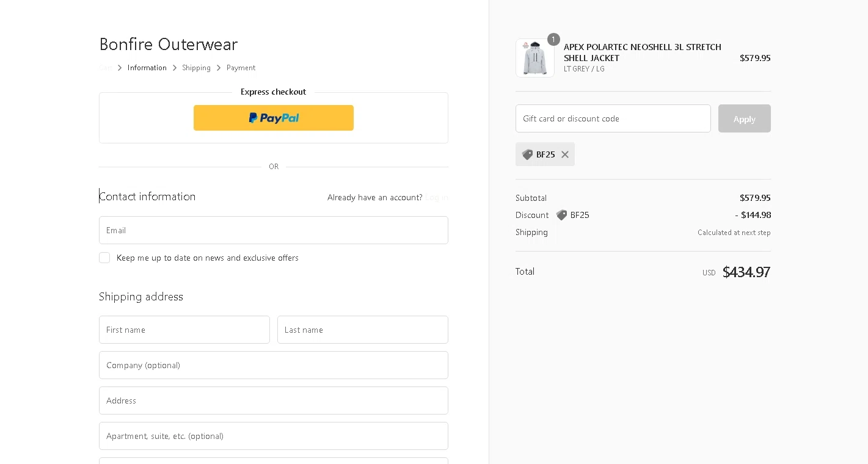Image resolution: width=868 pixels, height=464 pixels.
Task: Open the jacket product thumbnail
Action: (535, 58)
